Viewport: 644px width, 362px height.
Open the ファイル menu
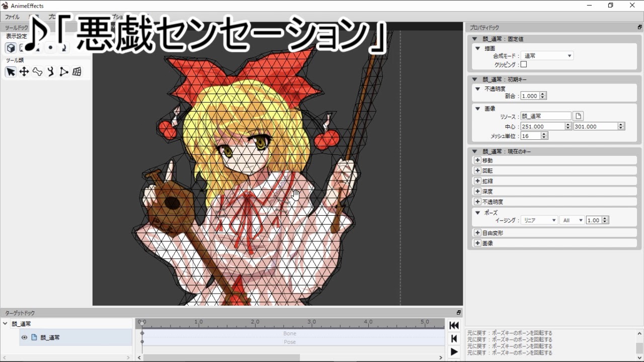(12, 17)
